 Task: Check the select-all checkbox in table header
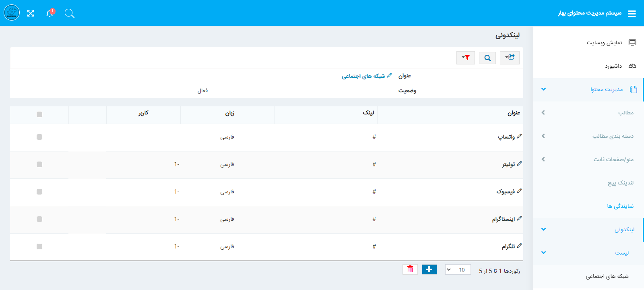coord(39,114)
